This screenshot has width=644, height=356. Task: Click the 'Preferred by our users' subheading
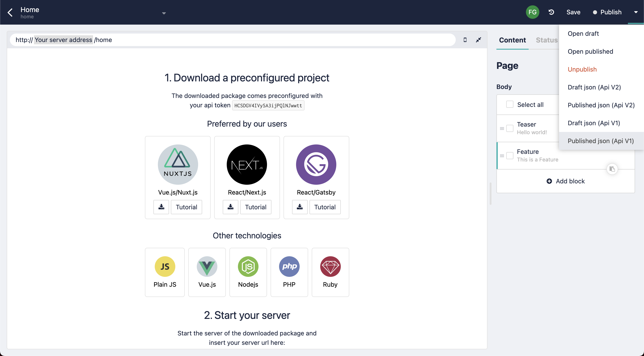tap(247, 124)
